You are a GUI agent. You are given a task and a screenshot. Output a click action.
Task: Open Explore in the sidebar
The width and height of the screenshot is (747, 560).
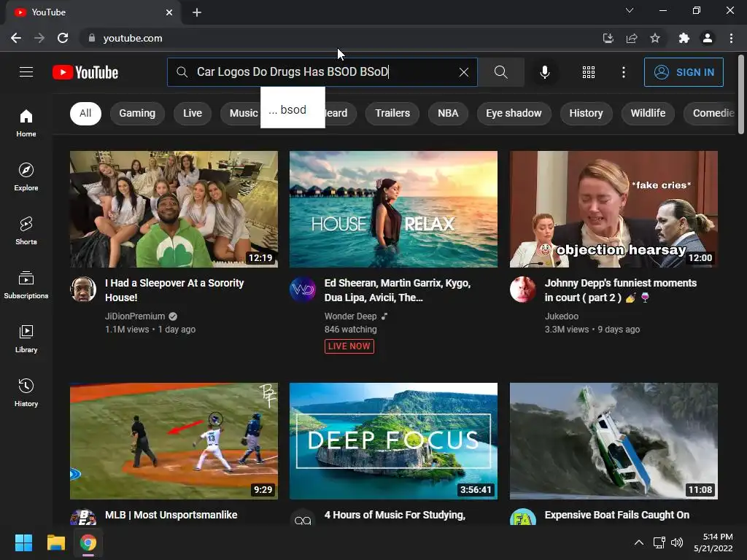tap(26, 176)
